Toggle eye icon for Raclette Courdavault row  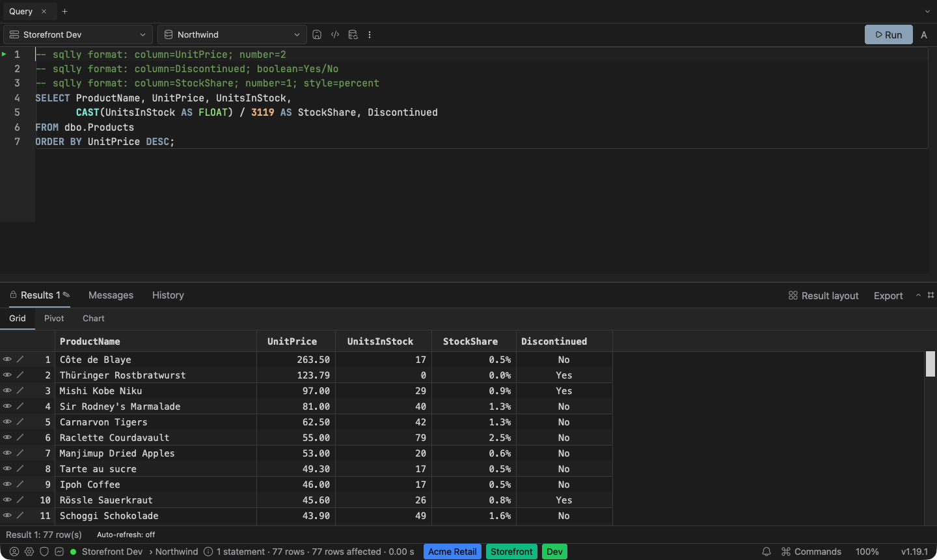(x=7, y=437)
